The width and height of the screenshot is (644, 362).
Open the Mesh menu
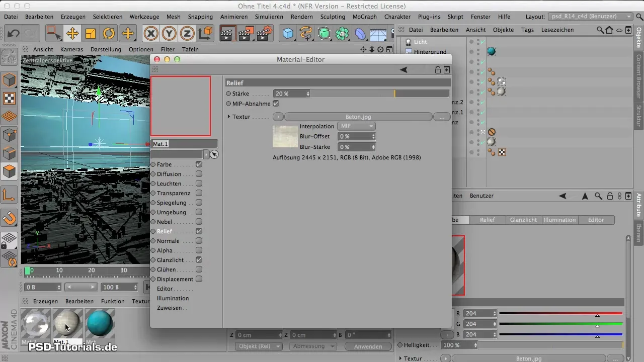(174, 17)
